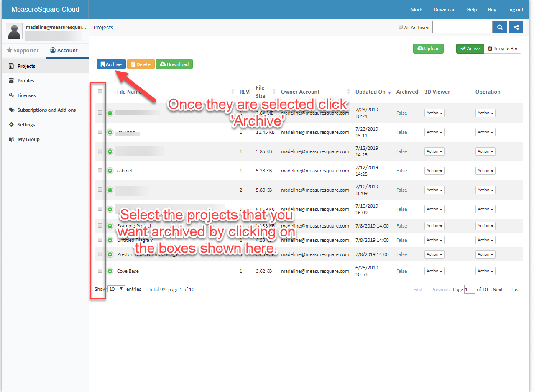Image resolution: width=534 pixels, height=392 pixels.
Task: Check the Example Project checkbox
Action: point(100,225)
